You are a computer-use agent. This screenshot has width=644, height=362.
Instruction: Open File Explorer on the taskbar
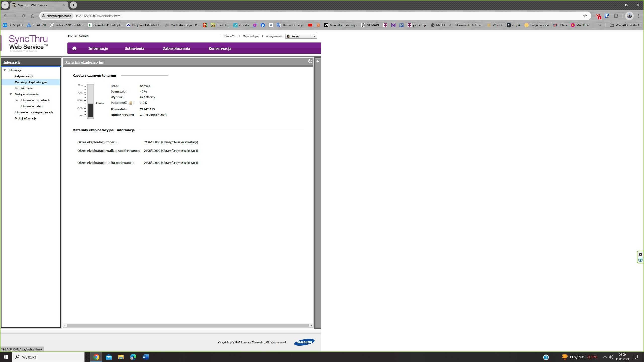point(121,357)
